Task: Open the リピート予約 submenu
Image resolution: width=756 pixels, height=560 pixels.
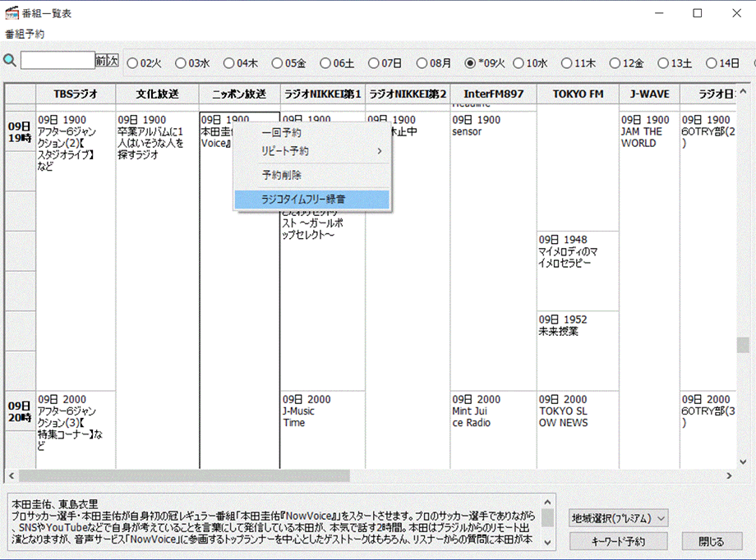Action: pyautogui.click(x=311, y=151)
